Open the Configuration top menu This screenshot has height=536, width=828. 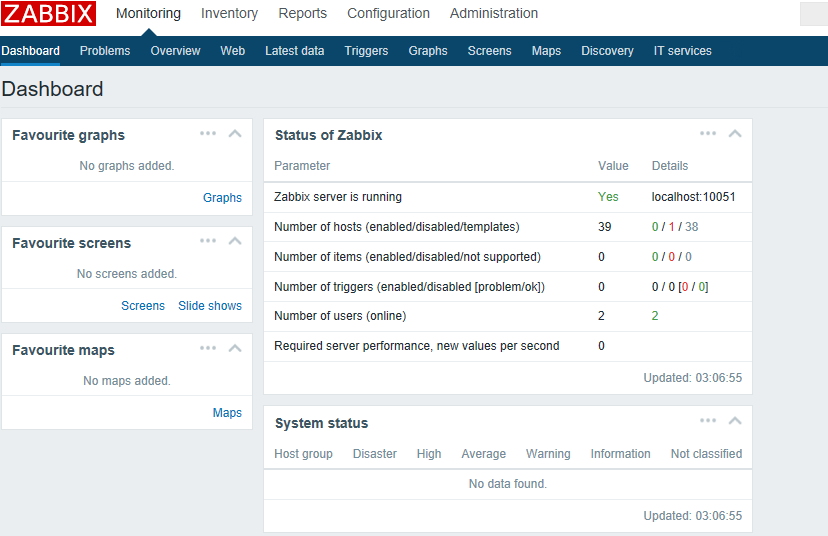click(x=388, y=13)
